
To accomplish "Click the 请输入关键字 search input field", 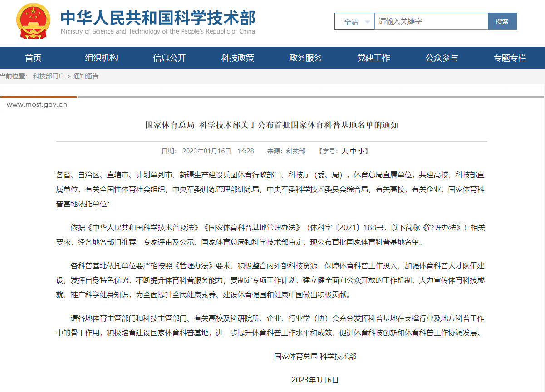I will click(x=427, y=21).
